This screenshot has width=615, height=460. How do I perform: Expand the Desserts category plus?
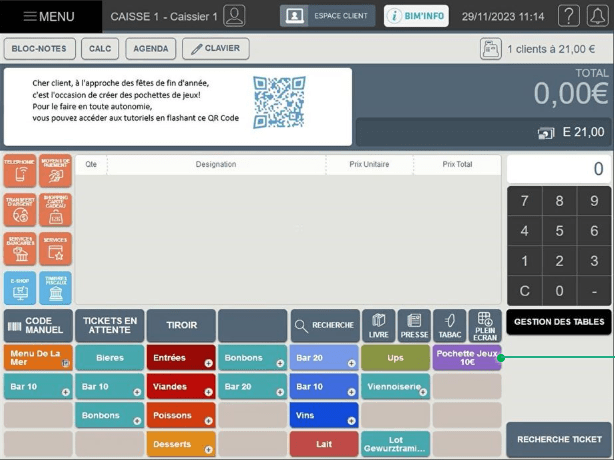209,449
